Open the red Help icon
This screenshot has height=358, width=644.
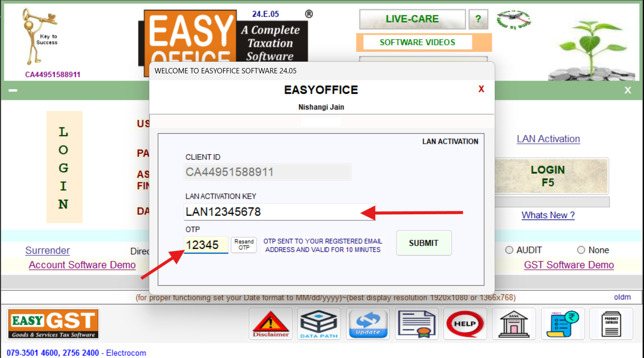click(465, 324)
